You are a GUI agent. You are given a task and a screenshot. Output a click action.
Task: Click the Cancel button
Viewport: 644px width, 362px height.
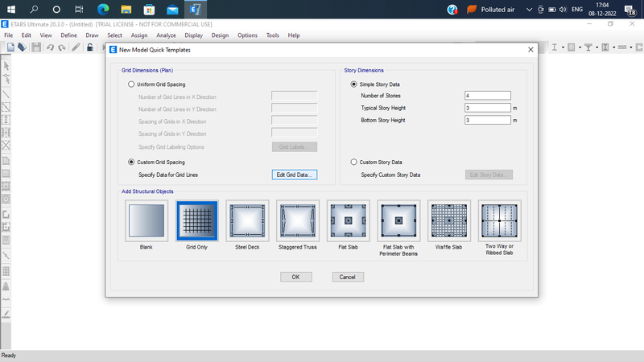coord(348,277)
